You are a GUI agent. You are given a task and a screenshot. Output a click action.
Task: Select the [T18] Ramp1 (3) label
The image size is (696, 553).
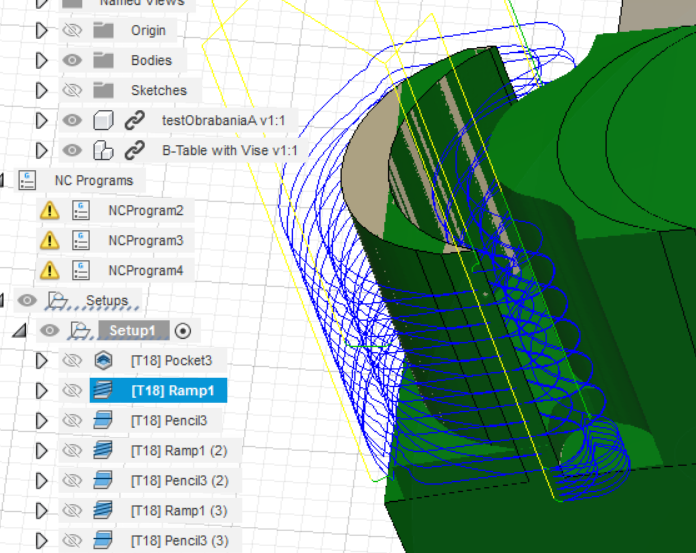point(179,510)
